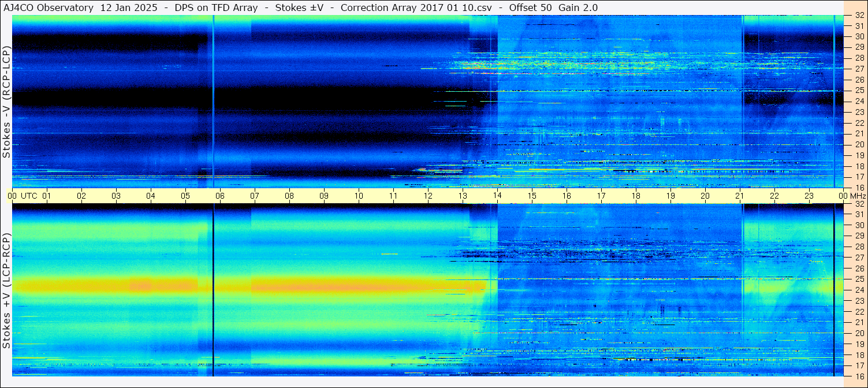Select the 11 hour time marker
Viewport: 868px width, 388px height.
tap(393, 196)
